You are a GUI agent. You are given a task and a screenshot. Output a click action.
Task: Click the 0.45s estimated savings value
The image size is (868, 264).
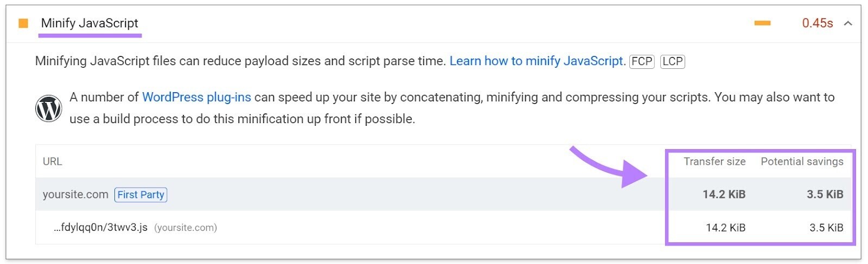[817, 23]
